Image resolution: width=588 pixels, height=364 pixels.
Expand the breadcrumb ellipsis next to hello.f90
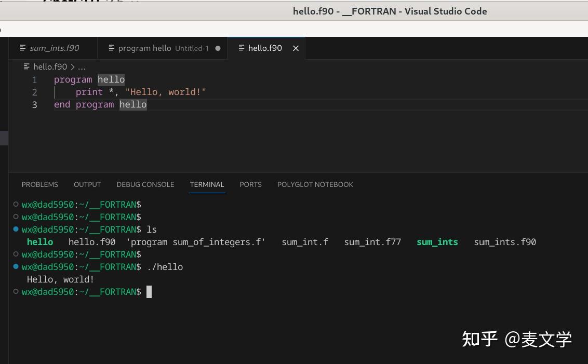(x=82, y=66)
